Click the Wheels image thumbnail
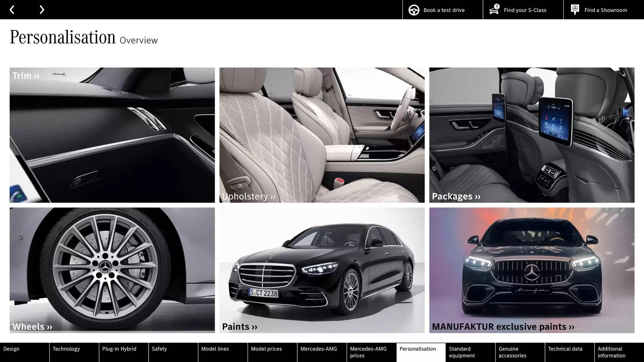Image resolution: width=644 pixels, height=362 pixels. click(x=112, y=269)
